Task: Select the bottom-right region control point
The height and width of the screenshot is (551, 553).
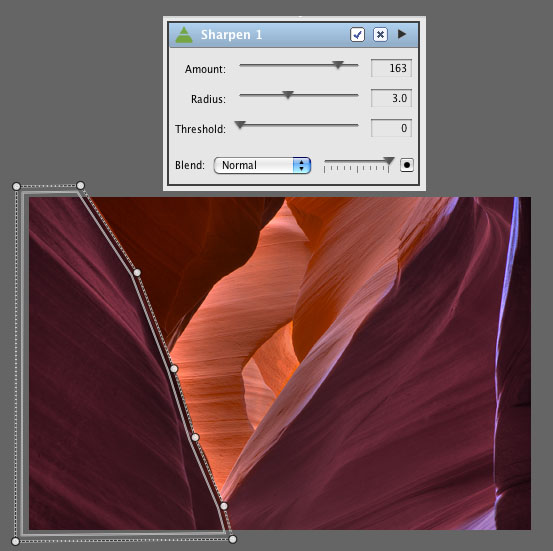Action: [x=232, y=539]
